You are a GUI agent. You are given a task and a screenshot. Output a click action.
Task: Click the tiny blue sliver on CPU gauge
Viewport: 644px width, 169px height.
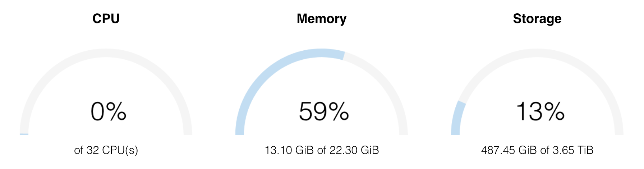tap(24, 134)
